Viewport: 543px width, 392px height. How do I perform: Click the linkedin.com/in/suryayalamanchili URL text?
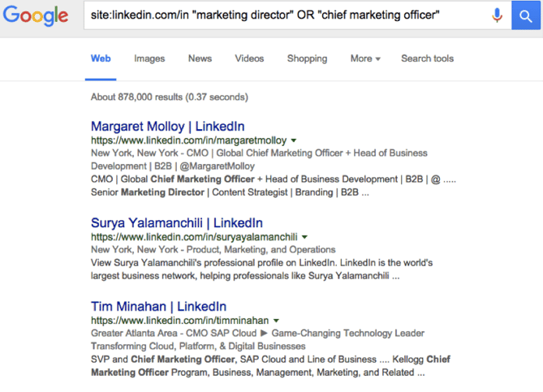(x=194, y=237)
